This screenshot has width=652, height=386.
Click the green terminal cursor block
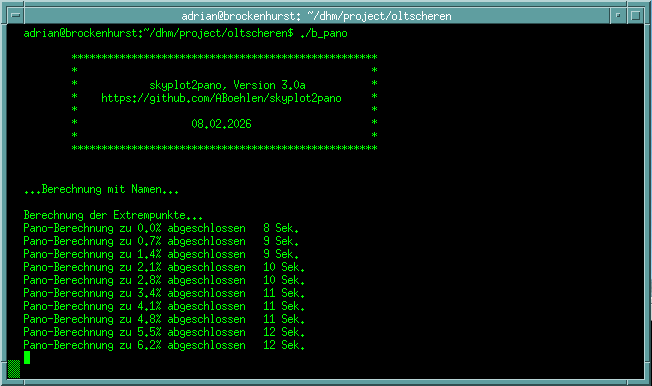[x=27, y=357]
